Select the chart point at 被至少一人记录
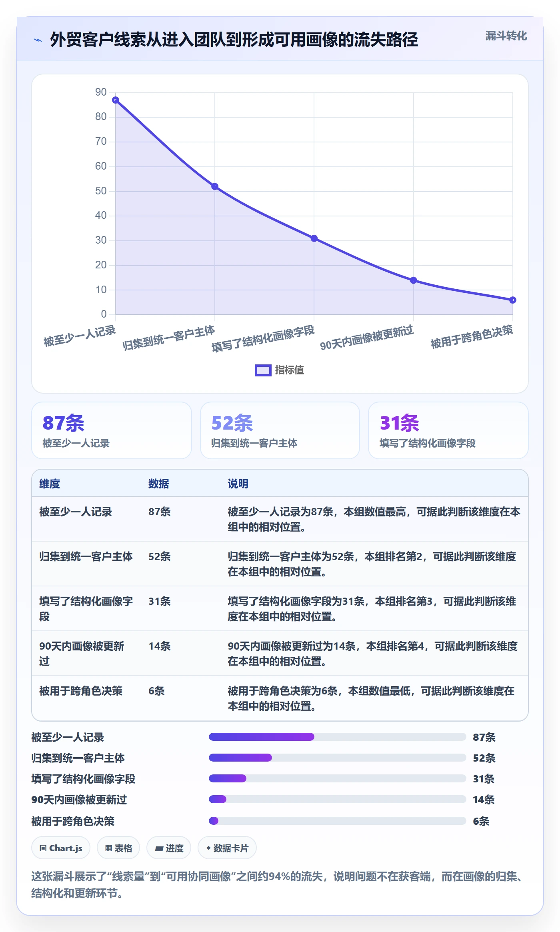 pyautogui.click(x=116, y=100)
